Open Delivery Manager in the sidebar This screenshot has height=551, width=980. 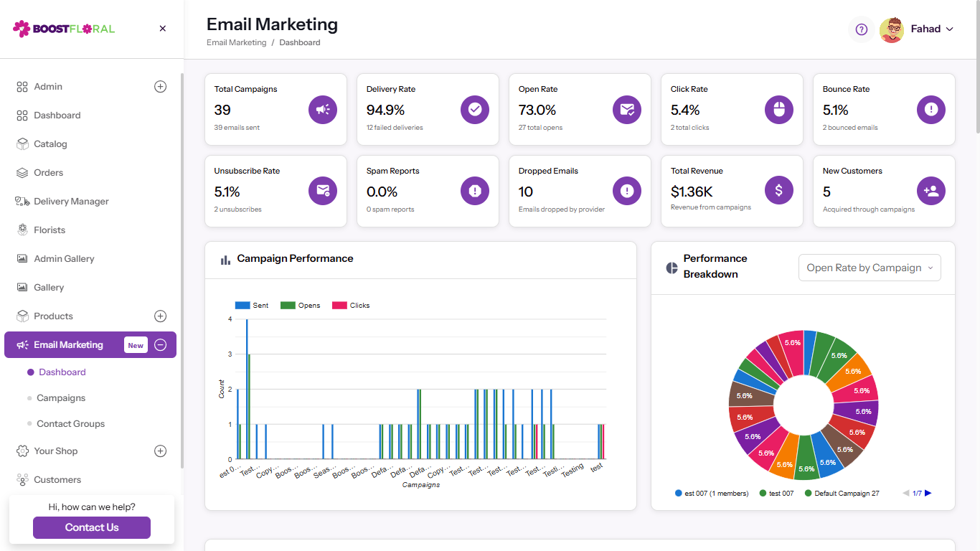tap(71, 202)
